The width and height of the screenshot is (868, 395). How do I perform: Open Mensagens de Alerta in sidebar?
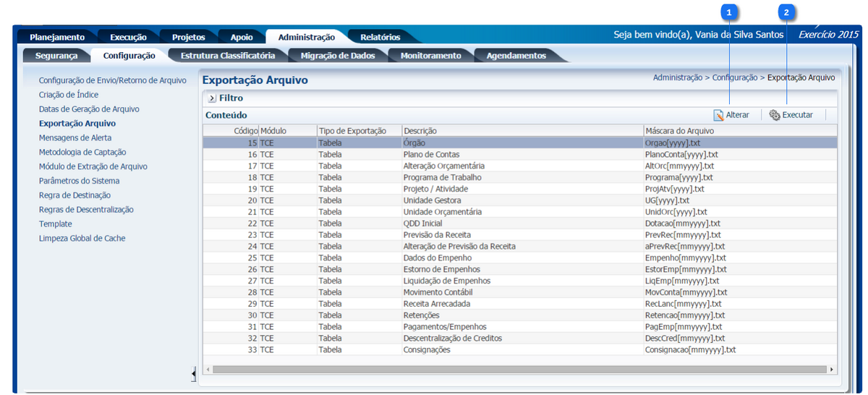(x=75, y=137)
